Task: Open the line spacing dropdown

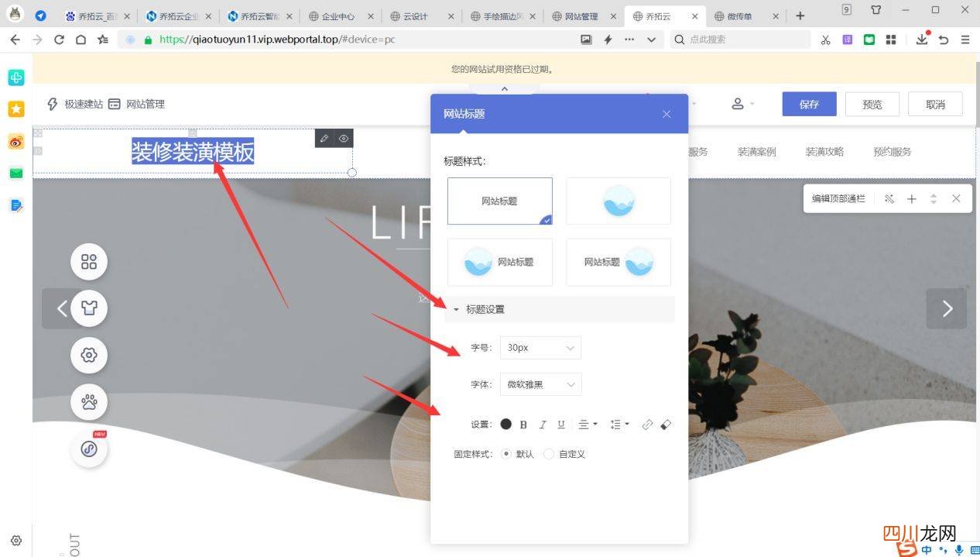Action: [619, 425]
